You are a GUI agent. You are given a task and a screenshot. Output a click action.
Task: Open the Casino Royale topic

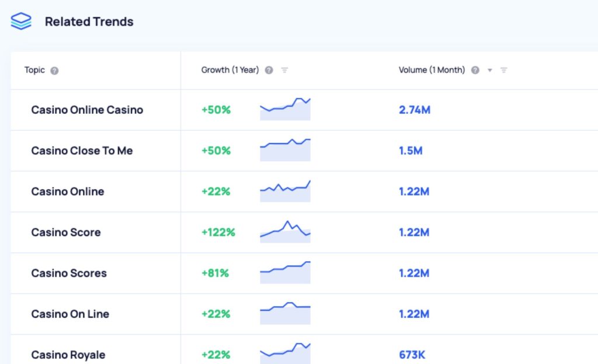pos(68,355)
